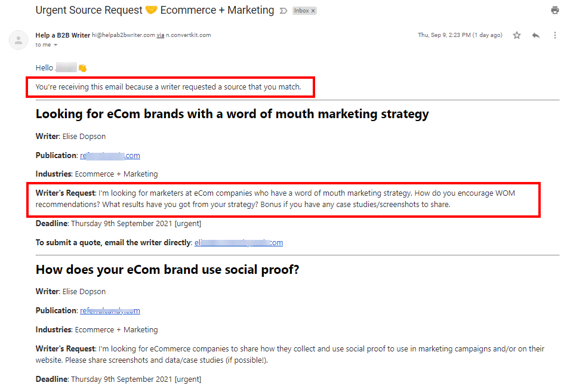Click the email subject "Urgent Source Request"
Image resolution: width=564 pixels, height=392 pixels.
(x=89, y=10)
